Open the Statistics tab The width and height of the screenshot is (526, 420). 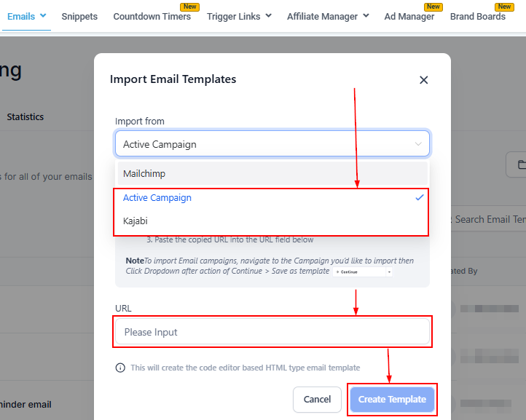[x=25, y=116]
